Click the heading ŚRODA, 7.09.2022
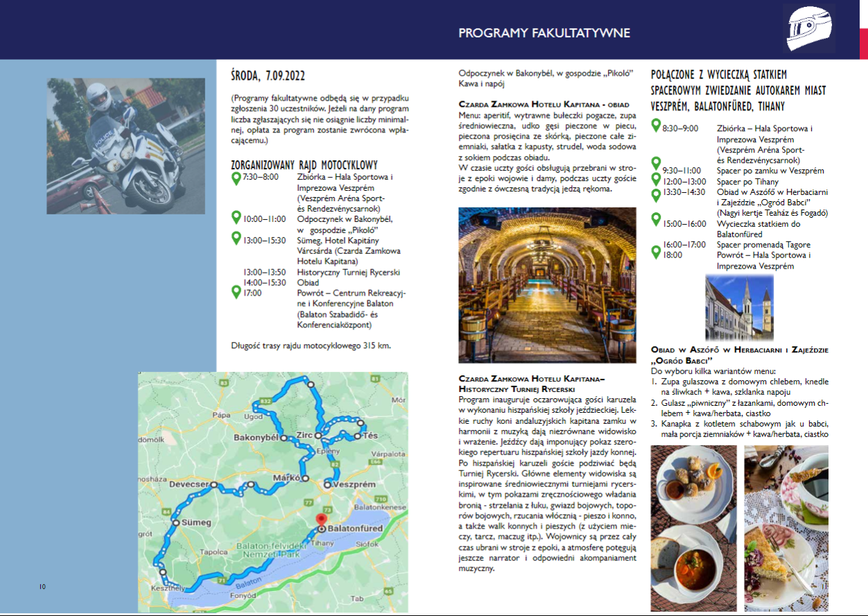Image resolution: width=868 pixels, height=616 pixels. coord(268,75)
